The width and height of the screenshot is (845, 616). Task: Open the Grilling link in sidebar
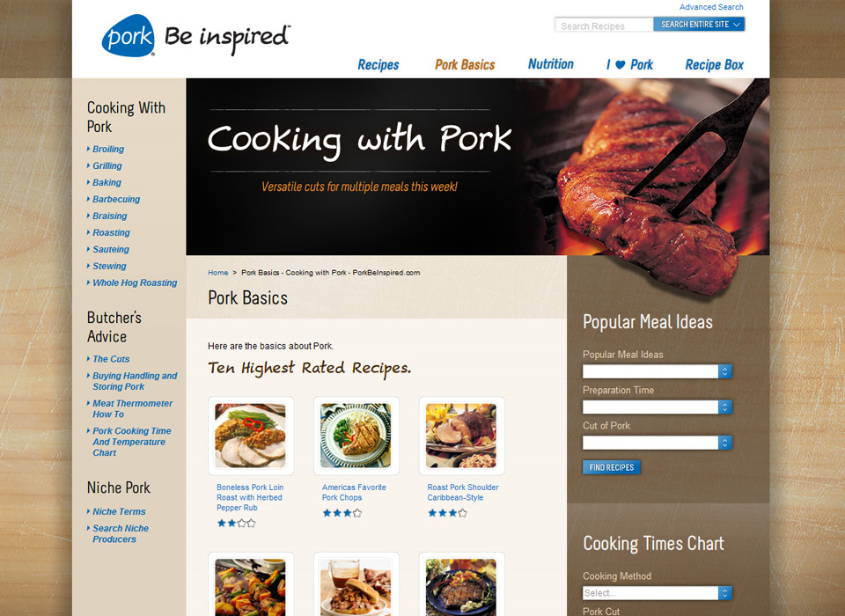pos(107,165)
